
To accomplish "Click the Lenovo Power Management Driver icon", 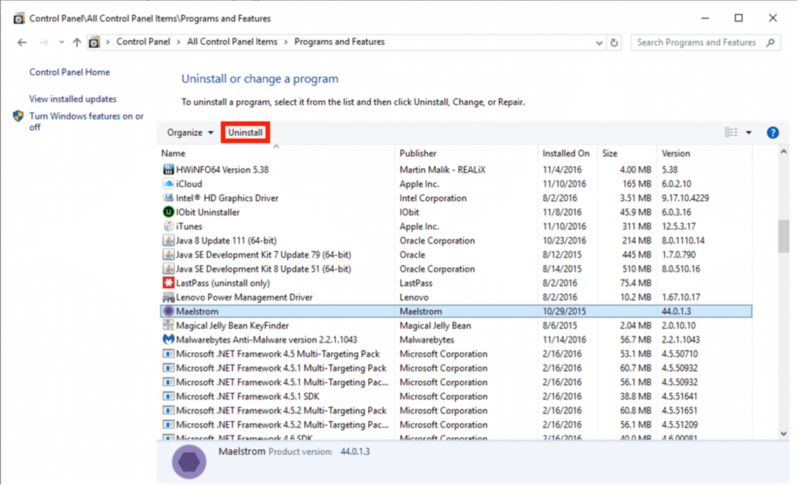I will (168, 297).
